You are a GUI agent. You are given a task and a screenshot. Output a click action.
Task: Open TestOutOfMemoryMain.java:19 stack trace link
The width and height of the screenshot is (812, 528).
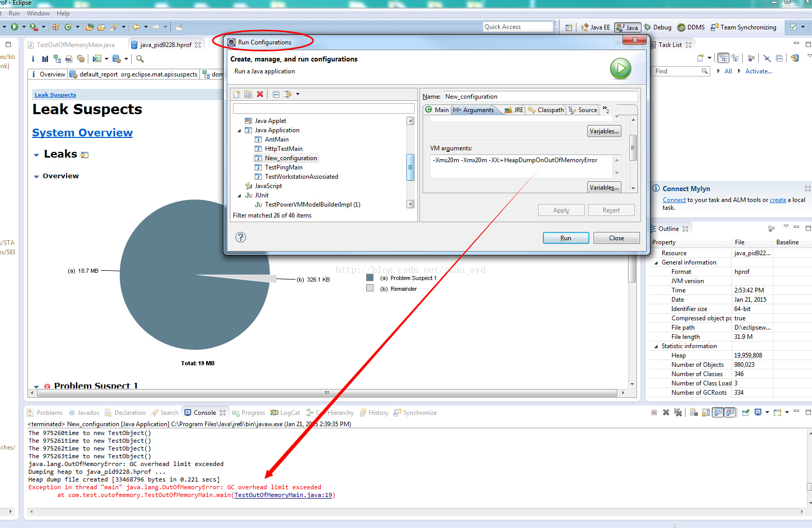pyautogui.click(x=283, y=495)
